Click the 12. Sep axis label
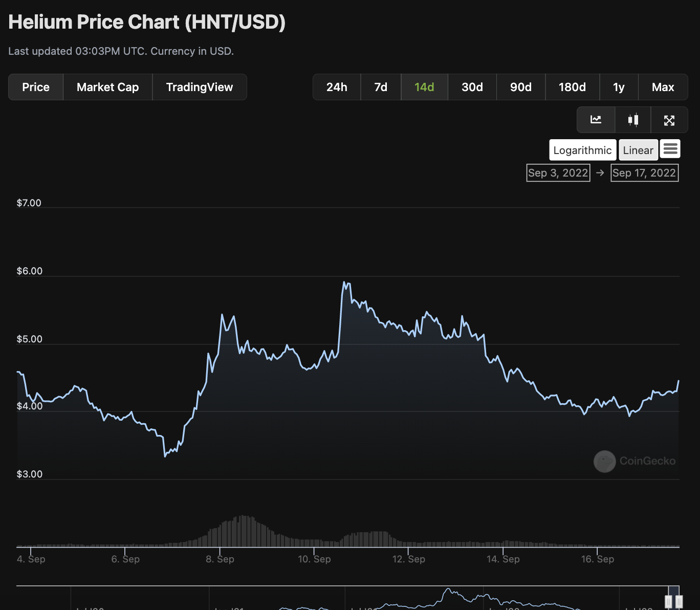 (x=409, y=559)
